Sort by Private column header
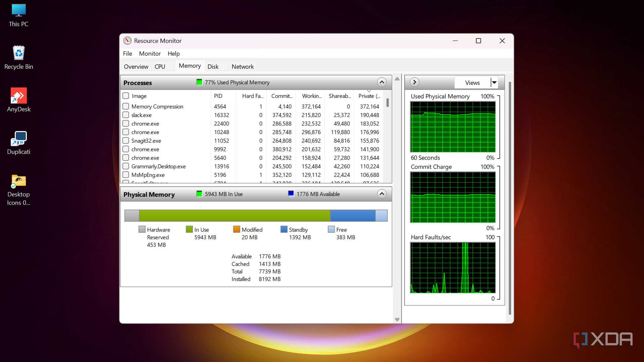Screen dimensions: 644x362 click(x=369, y=96)
